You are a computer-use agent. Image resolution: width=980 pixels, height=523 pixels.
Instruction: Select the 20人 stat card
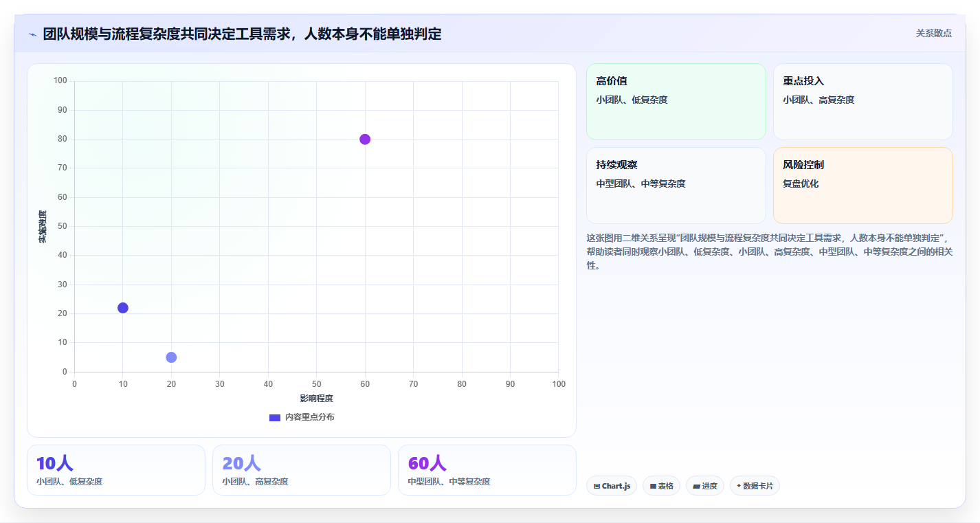click(302, 470)
